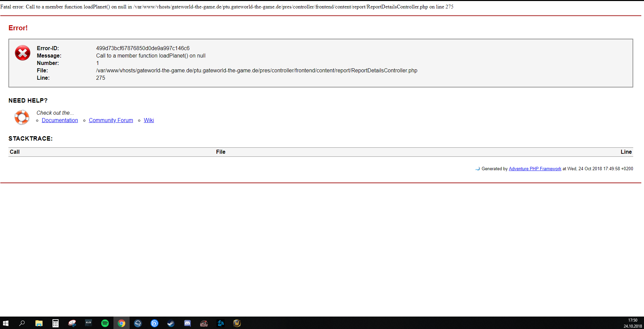Follow the Adventure PHP Framework link
This screenshot has height=329, width=644.
pyautogui.click(x=535, y=169)
